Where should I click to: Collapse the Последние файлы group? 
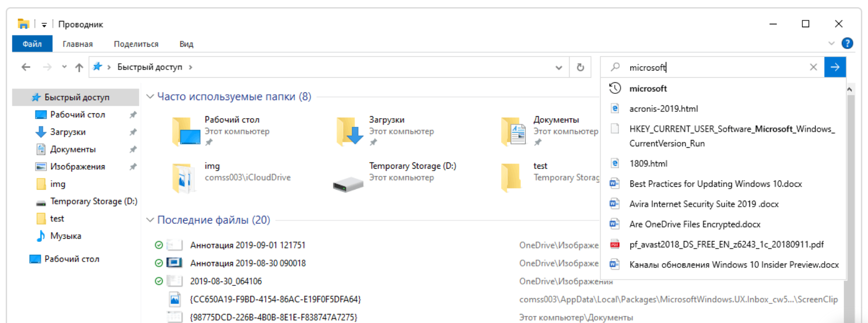click(x=150, y=220)
